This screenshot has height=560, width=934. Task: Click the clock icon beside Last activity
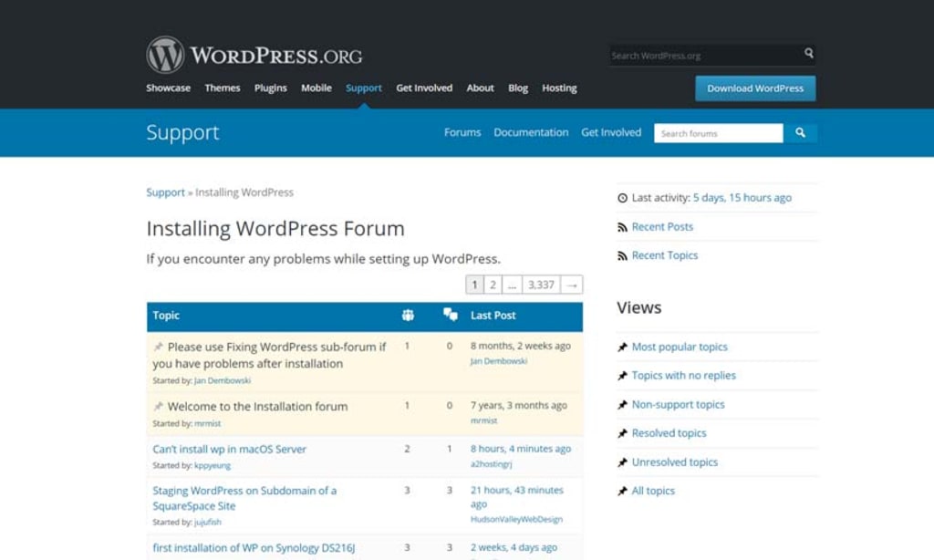622,198
